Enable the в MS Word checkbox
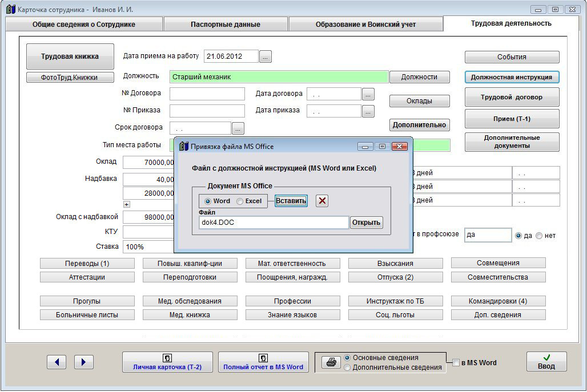The height and width of the screenshot is (392, 587). (456, 362)
